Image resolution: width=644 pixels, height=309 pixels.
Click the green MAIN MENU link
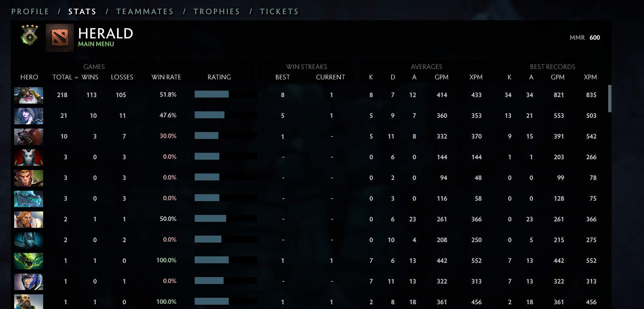96,44
